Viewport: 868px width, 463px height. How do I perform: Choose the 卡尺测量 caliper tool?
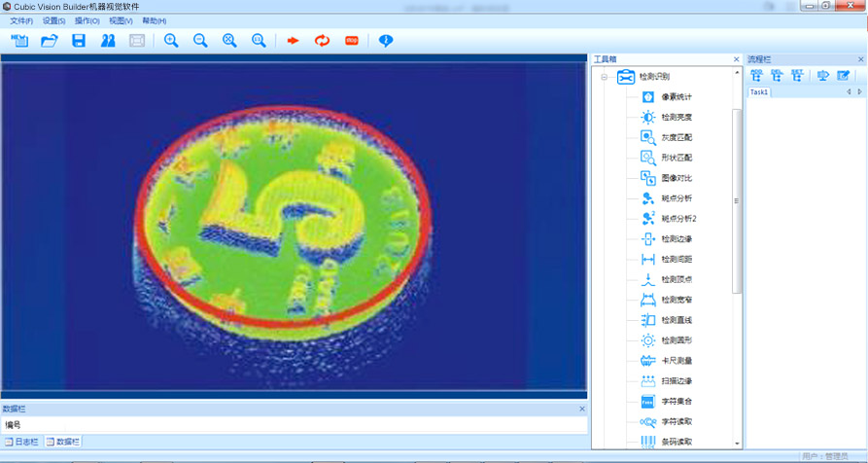[676, 361]
